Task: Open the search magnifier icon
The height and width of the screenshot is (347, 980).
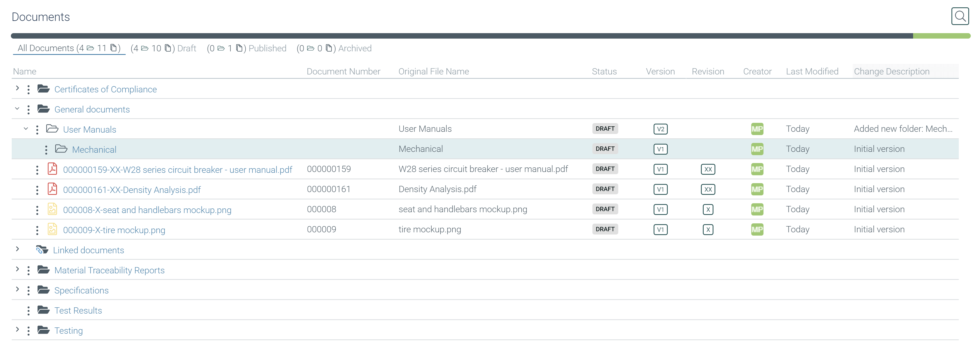Action: click(960, 16)
